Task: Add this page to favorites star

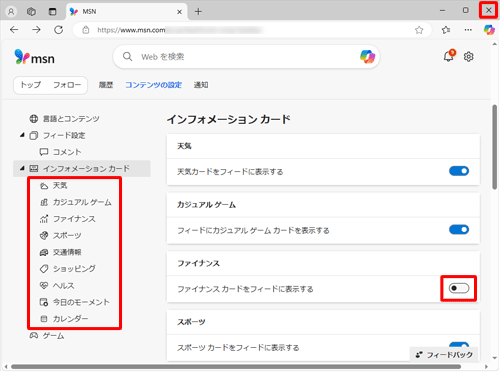Action: pyautogui.click(x=419, y=30)
